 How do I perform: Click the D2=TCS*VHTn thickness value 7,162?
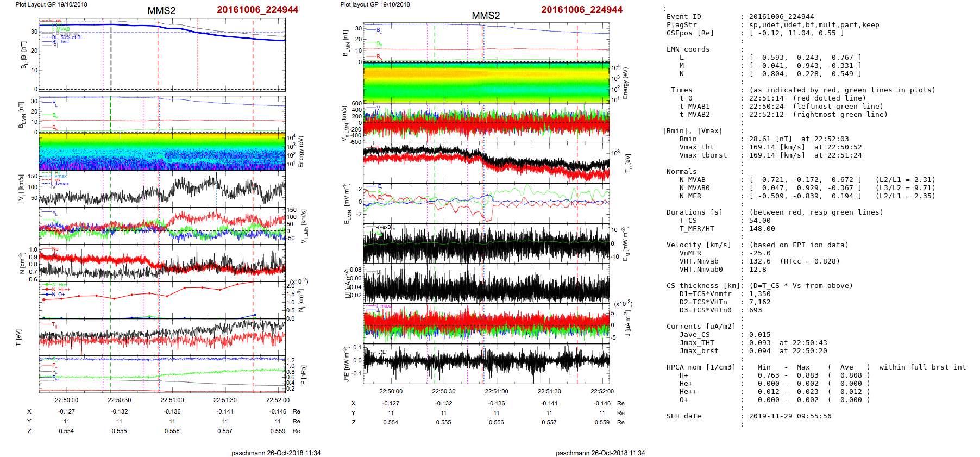click(759, 302)
